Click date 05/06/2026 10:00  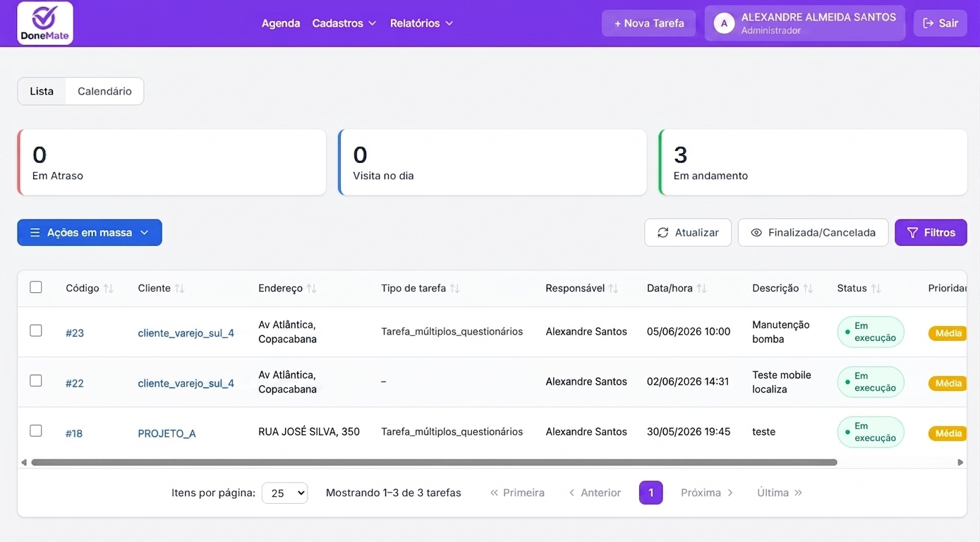tap(689, 332)
